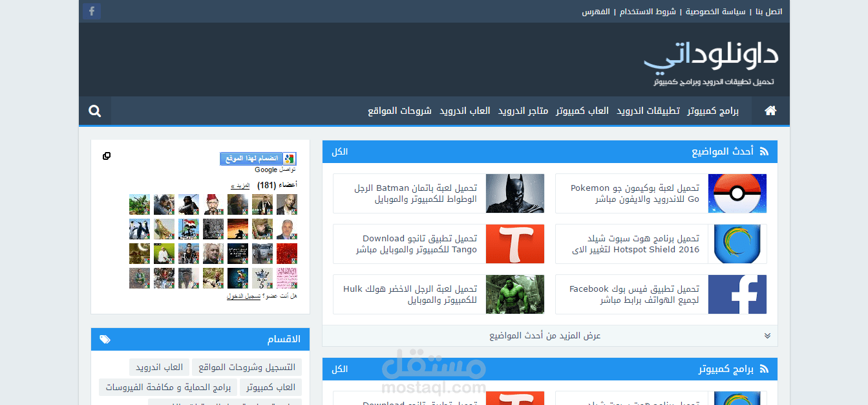Click the popup icon in Google members widget
The width and height of the screenshot is (868, 405).
tap(107, 156)
